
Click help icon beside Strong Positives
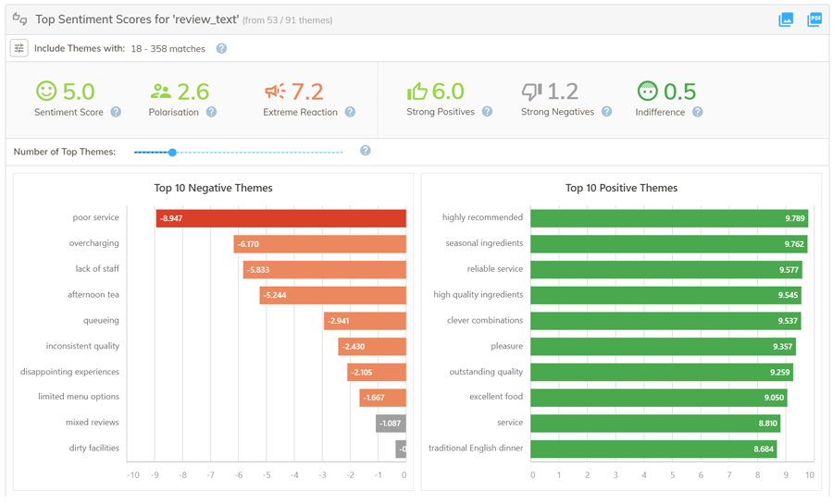487,111
